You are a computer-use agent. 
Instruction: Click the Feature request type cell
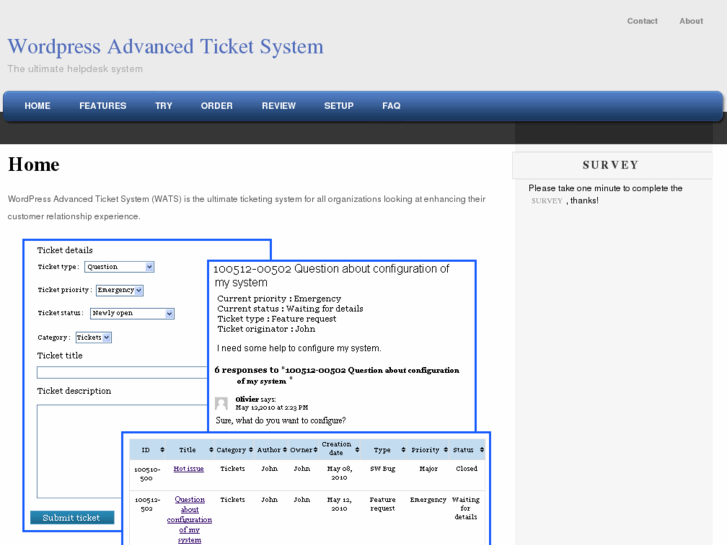[383, 504]
